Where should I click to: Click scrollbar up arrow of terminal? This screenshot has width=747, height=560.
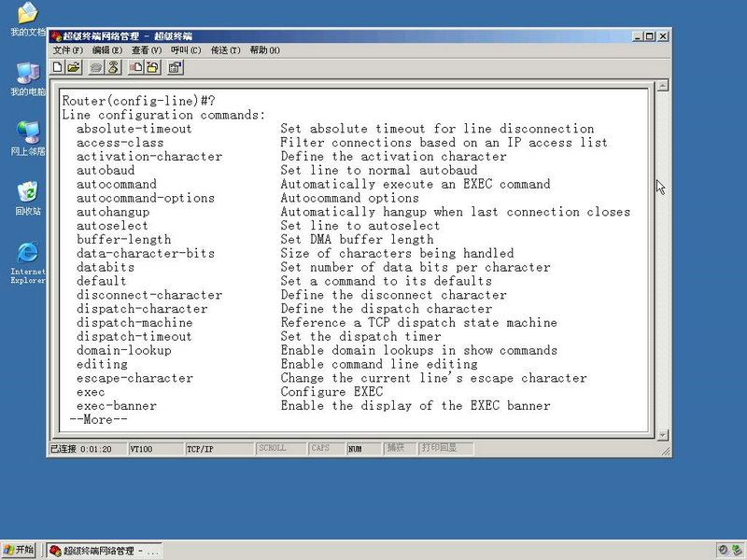662,86
